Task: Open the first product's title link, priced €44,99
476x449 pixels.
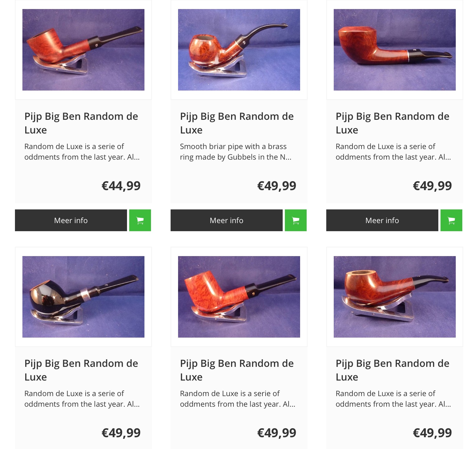Action: 81,123
